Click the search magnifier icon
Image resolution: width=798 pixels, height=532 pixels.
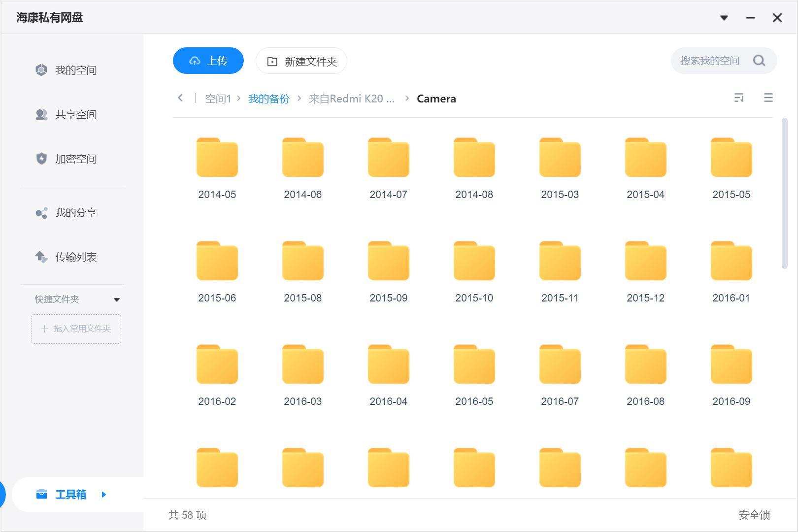(759, 60)
